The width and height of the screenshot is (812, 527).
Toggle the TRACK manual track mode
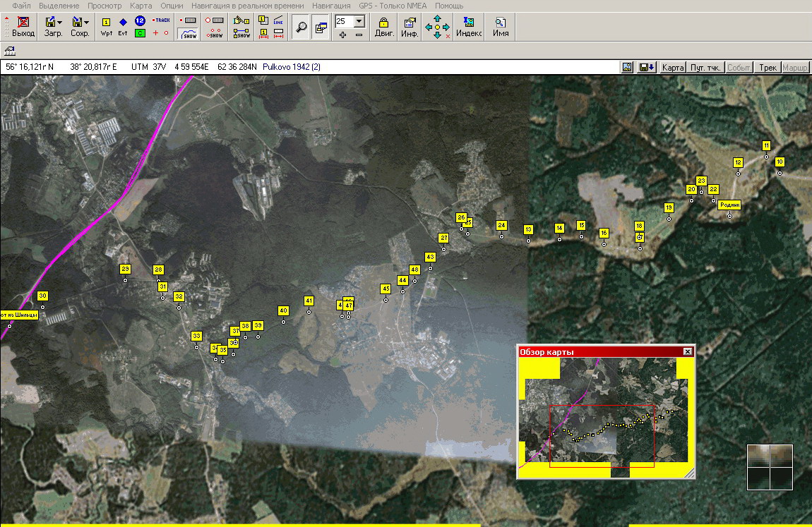[x=162, y=20]
